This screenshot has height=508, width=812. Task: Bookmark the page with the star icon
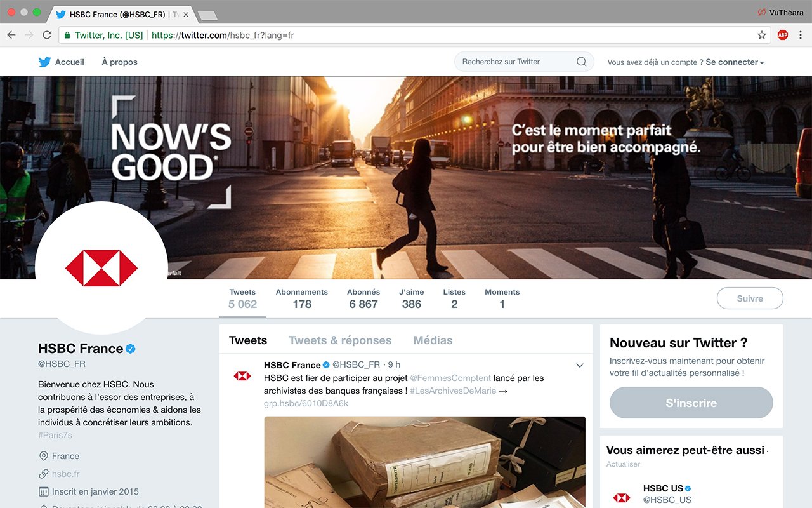pyautogui.click(x=762, y=35)
